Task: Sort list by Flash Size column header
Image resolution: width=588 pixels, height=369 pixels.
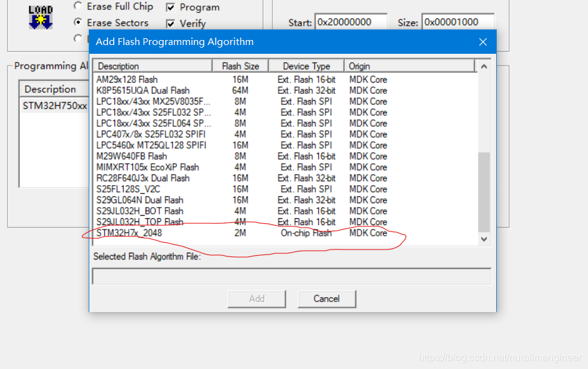Action: coord(241,66)
